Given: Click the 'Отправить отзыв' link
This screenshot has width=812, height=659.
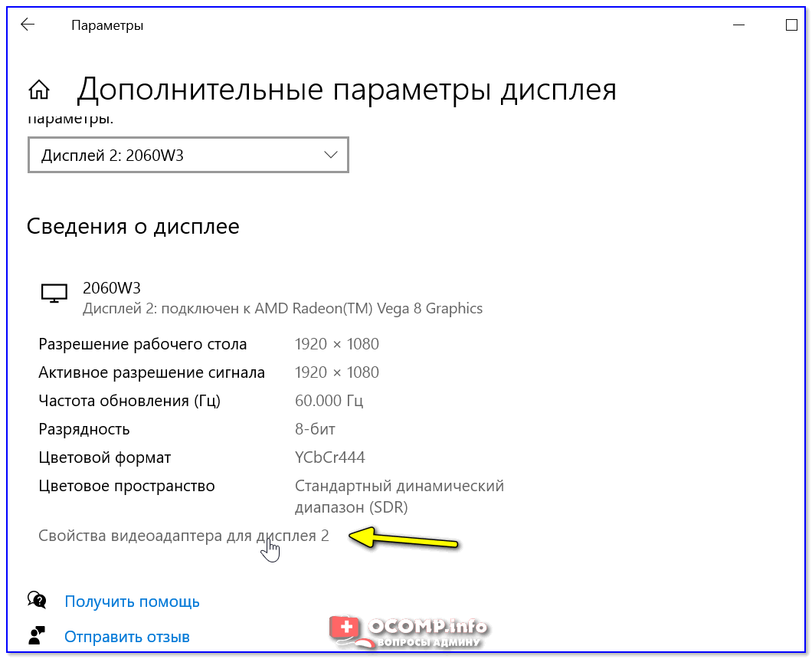Looking at the screenshot, I should (127, 637).
